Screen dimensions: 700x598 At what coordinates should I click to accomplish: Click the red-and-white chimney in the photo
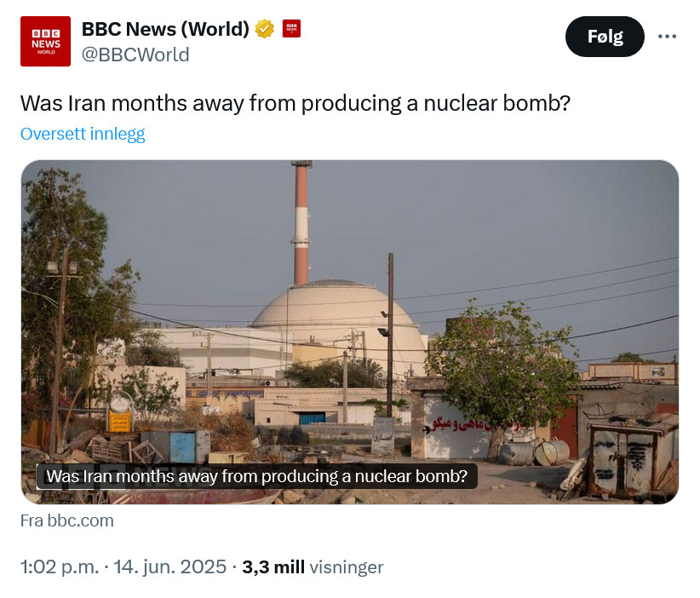pos(301,223)
